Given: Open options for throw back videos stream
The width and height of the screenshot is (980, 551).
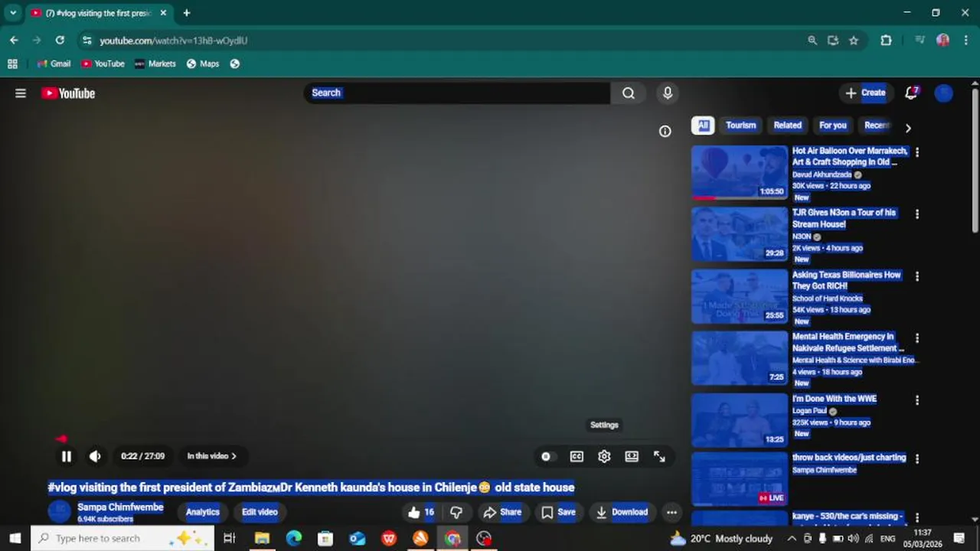Looking at the screenshot, I should 917,458.
